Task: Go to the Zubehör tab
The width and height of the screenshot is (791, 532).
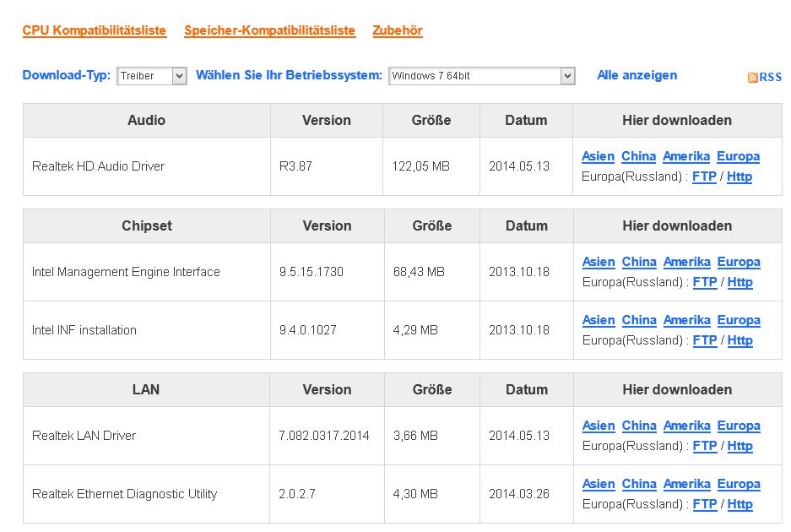Action: click(x=398, y=30)
